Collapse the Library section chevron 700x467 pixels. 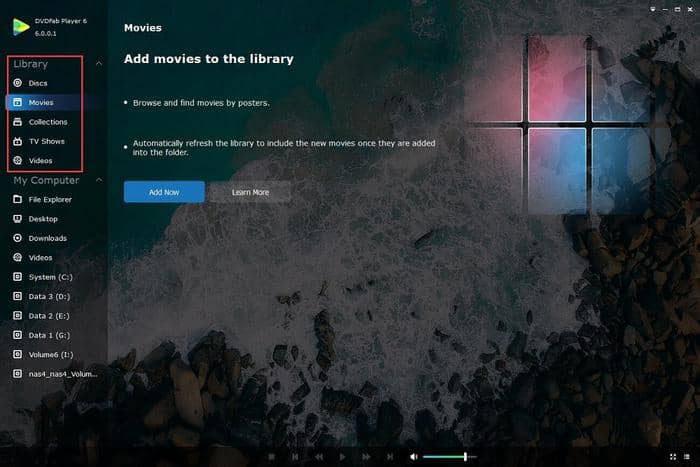pyautogui.click(x=99, y=64)
